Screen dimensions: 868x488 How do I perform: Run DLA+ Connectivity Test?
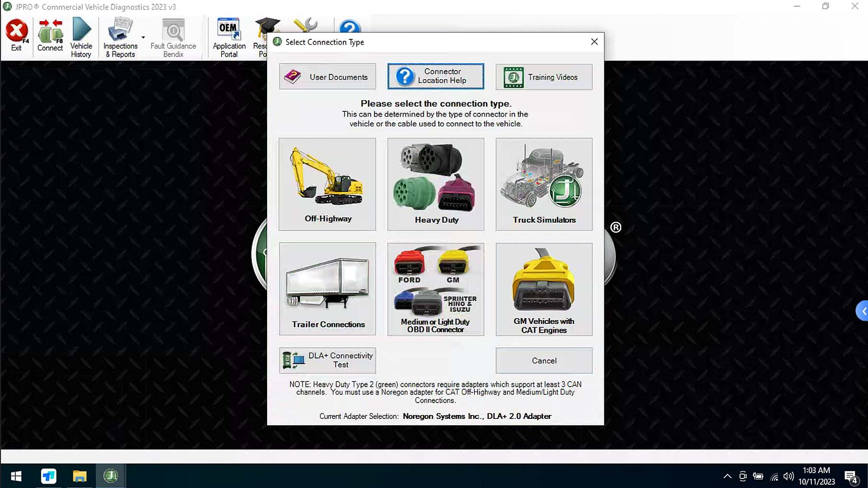(328, 360)
